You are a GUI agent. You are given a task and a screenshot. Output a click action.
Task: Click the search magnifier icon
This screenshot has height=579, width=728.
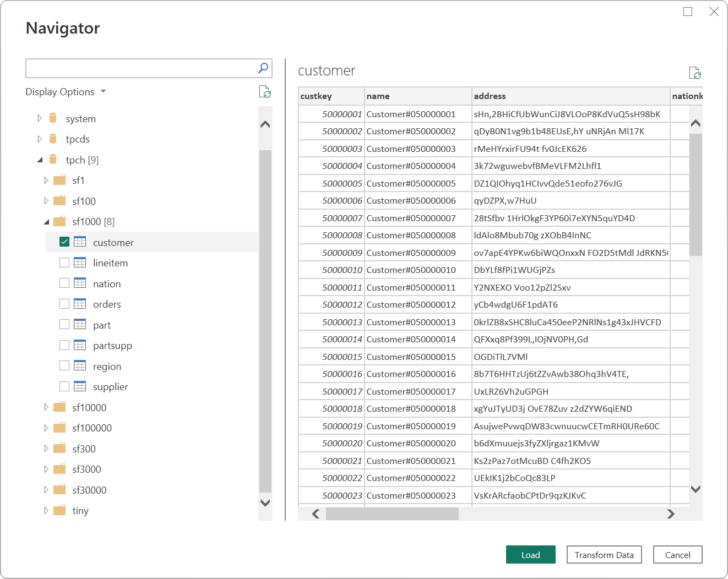click(x=263, y=68)
